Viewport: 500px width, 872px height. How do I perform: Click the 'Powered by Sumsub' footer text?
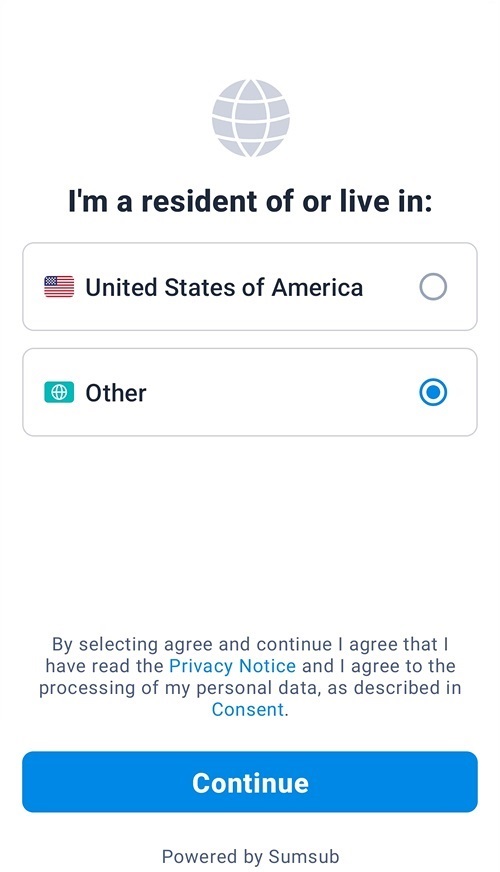250,856
